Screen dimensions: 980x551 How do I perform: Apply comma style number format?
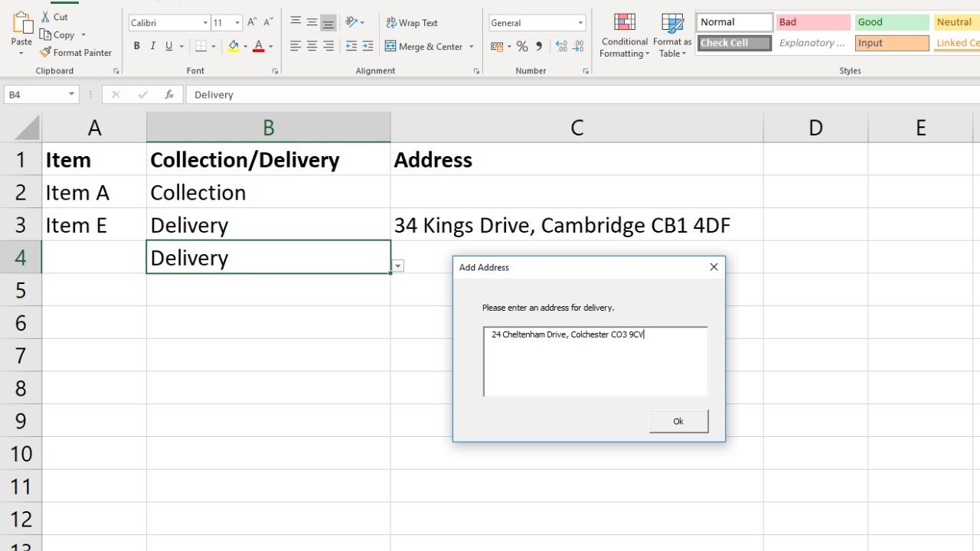point(539,47)
